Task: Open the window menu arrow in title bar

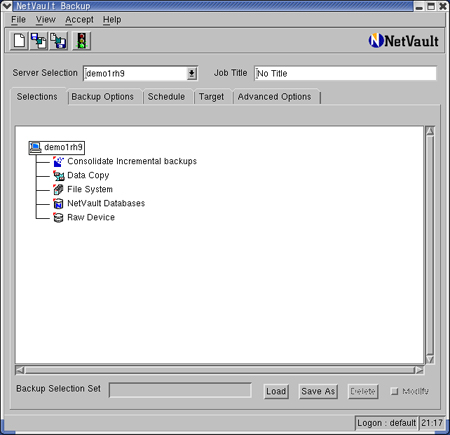Action: 7,6
